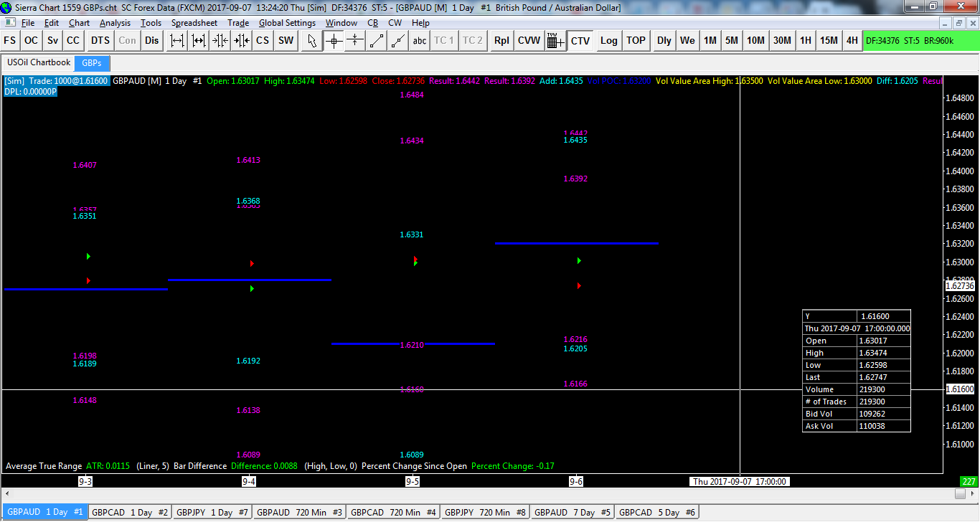Click the Rpl toolbar button
The height and width of the screenshot is (522, 980).
(x=501, y=40)
